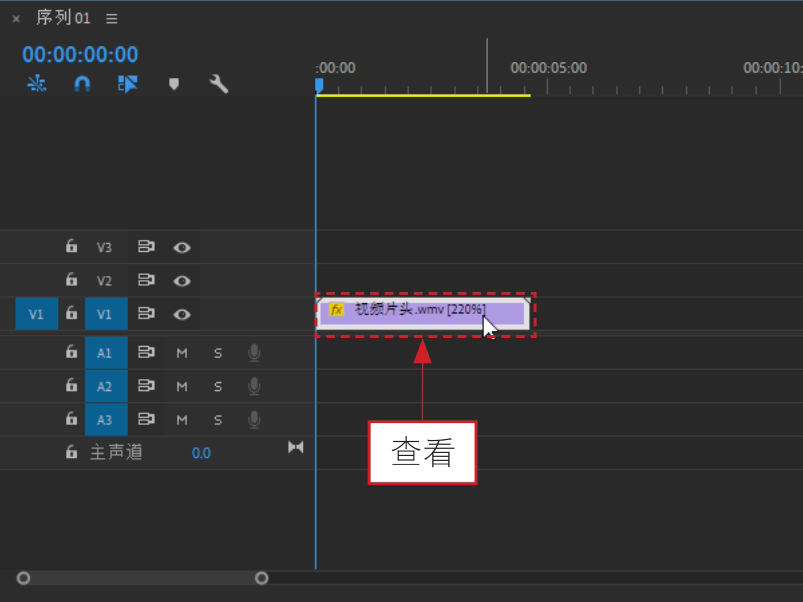This screenshot has width=803, height=602.
Task: Add a marker with marker icon
Action: [x=174, y=84]
